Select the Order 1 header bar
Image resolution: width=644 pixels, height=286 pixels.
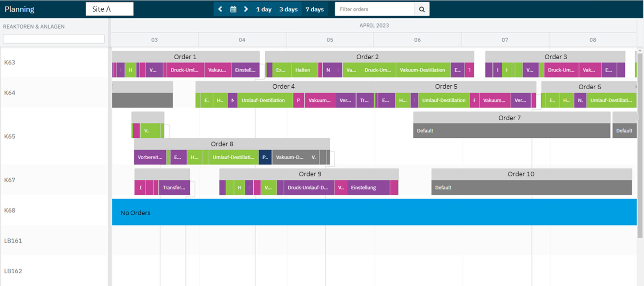[185, 57]
